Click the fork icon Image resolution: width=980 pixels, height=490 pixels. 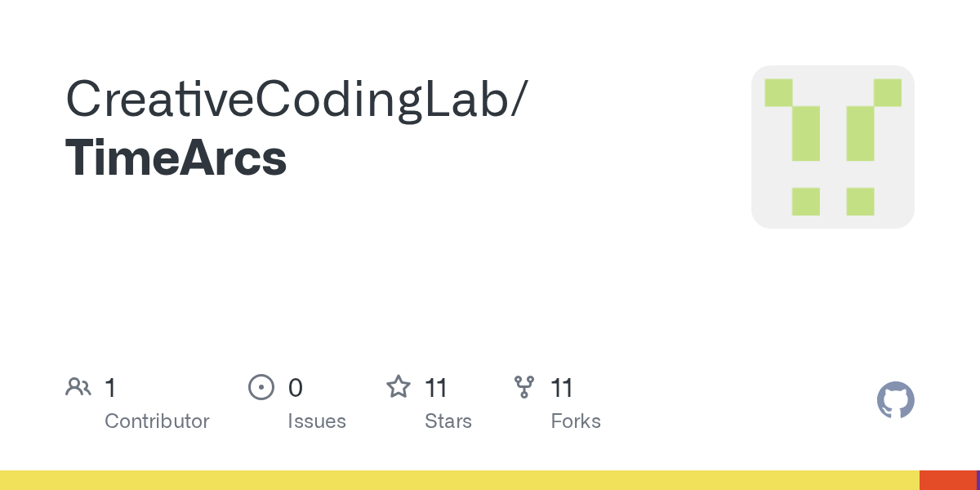pyautogui.click(x=524, y=387)
